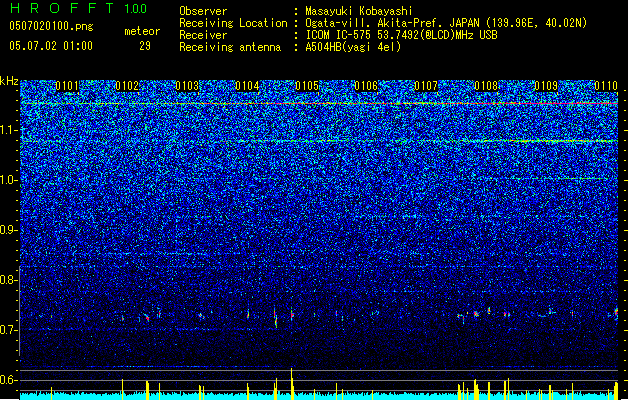
Task: Click the meteor count 29
Action: coord(145,46)
